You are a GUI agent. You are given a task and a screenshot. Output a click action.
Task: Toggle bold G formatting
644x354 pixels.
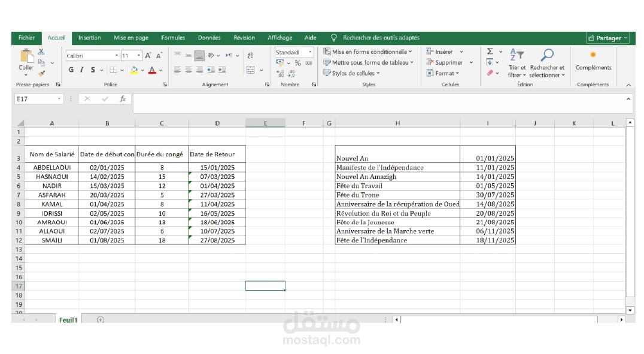71,70
